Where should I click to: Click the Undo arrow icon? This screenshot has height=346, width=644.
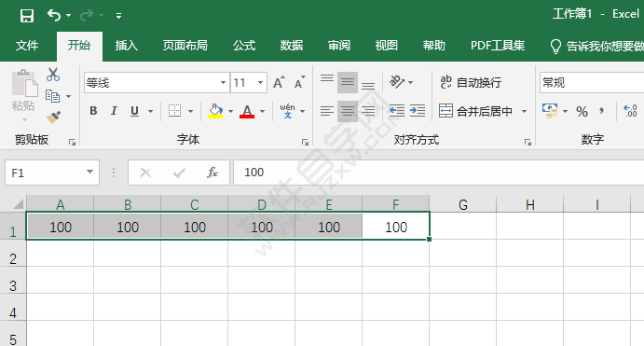tap(54, 15)
